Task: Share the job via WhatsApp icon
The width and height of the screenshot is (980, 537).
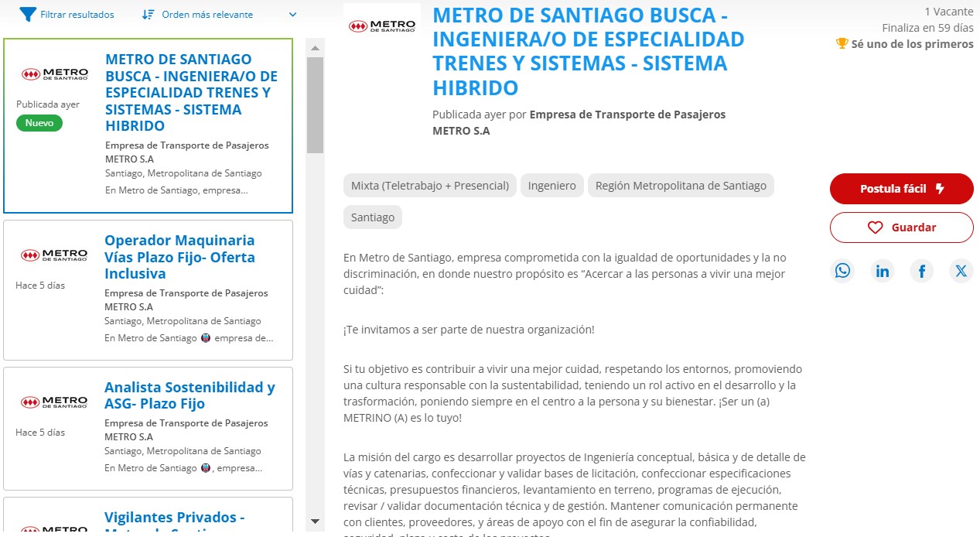Action: pos(842,271)
